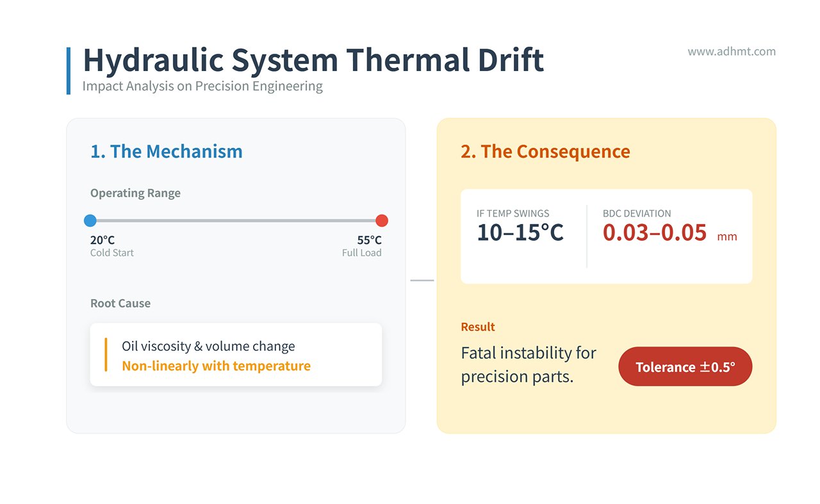
Task: Click the middle of the Operating Range track
Action: 236,221
